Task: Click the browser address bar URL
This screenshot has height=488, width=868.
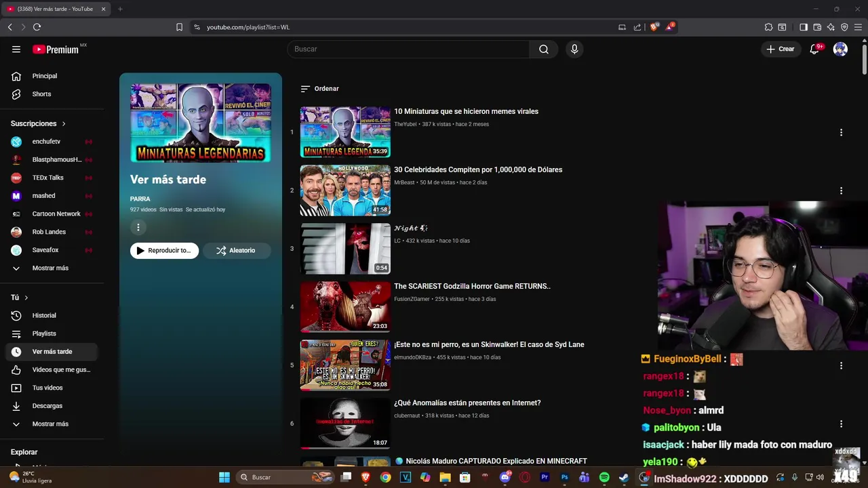Action: (x=248, y=27)
